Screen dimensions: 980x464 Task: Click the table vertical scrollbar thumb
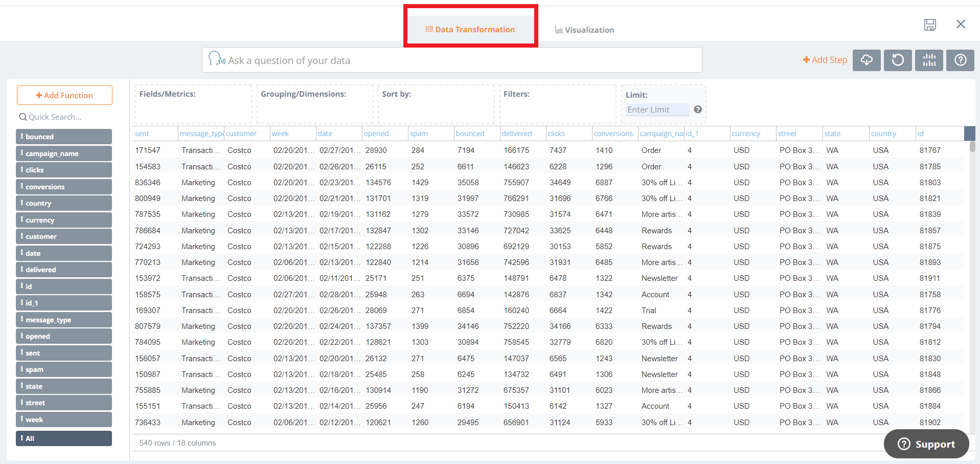(972, 147)
